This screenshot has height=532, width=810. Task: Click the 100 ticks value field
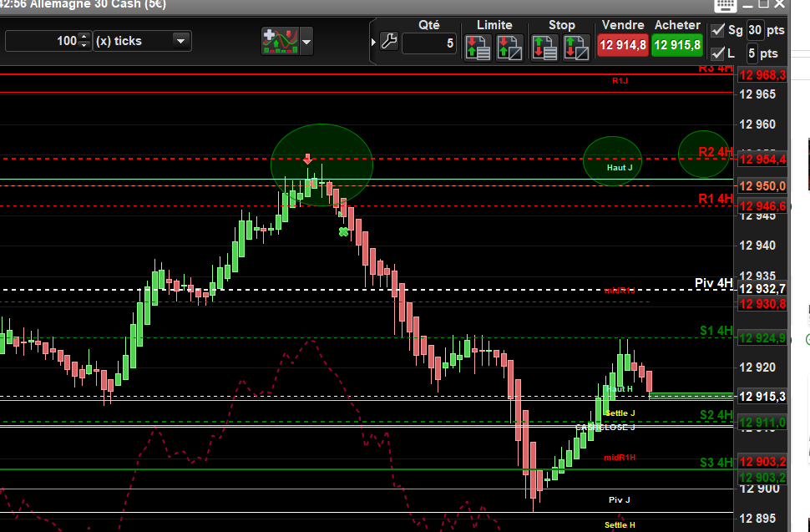click(43, 41)
